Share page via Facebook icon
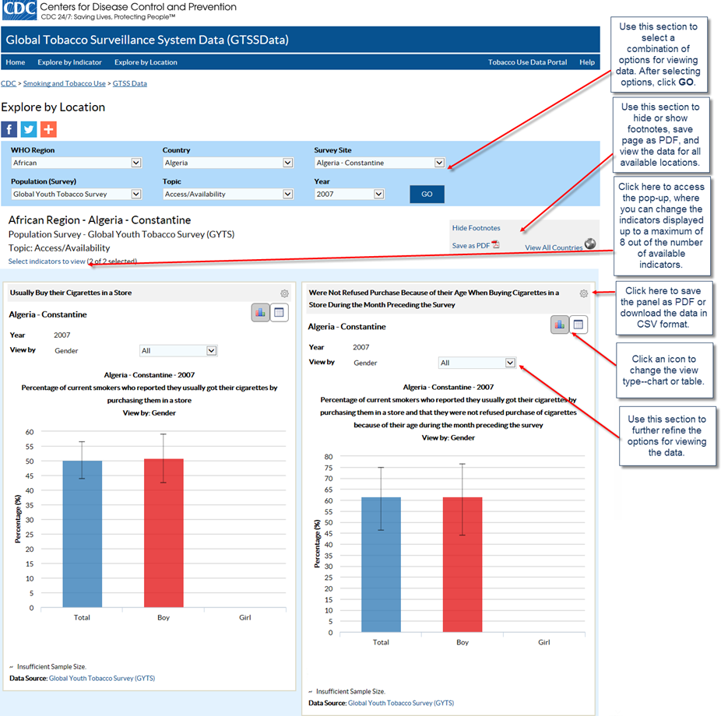 point(9,129)
